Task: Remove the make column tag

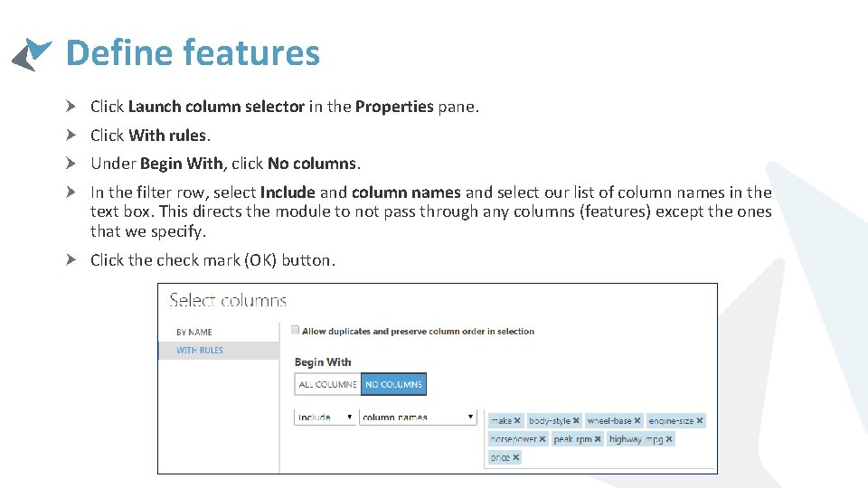Action: [x=517, y=421]
